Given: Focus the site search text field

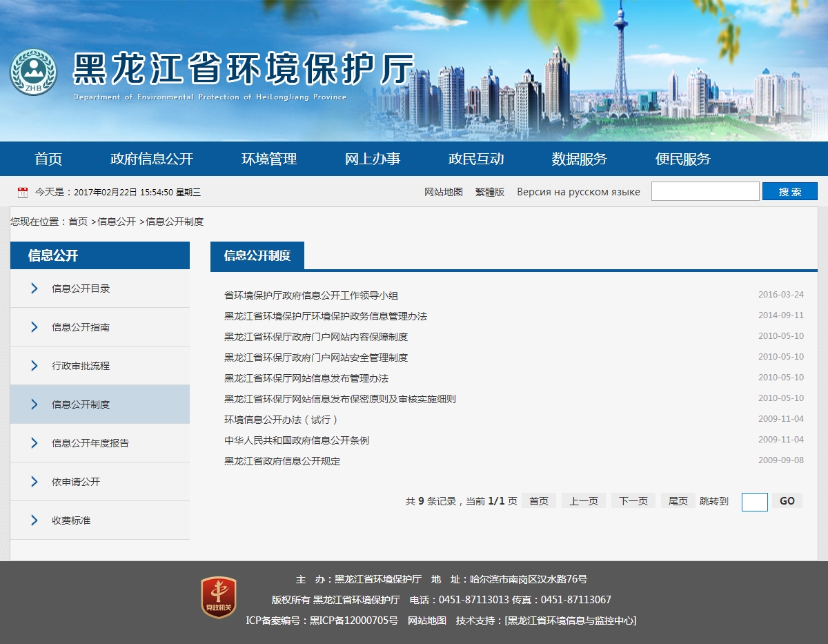Looking at the screenshot, I should (x=704, y=192).
